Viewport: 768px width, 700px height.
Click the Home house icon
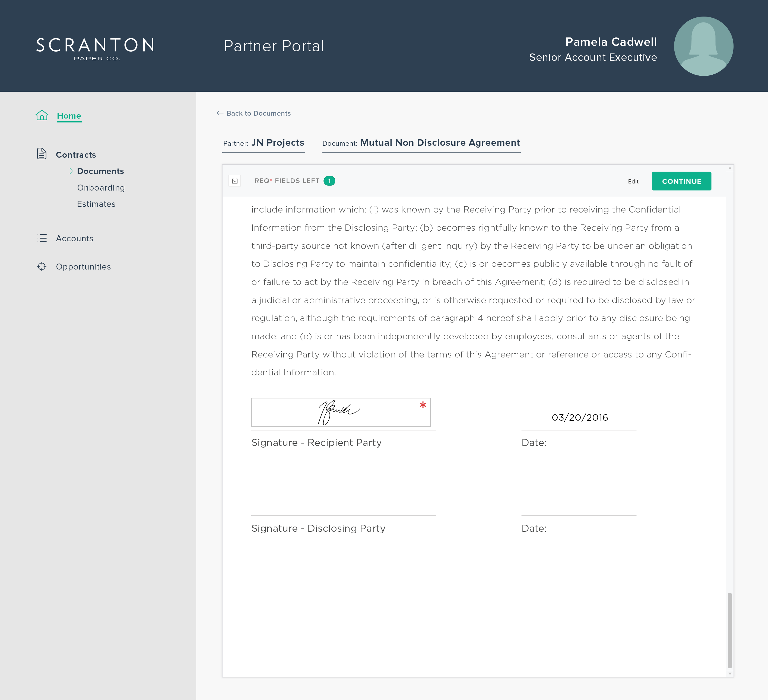point(42,115)
